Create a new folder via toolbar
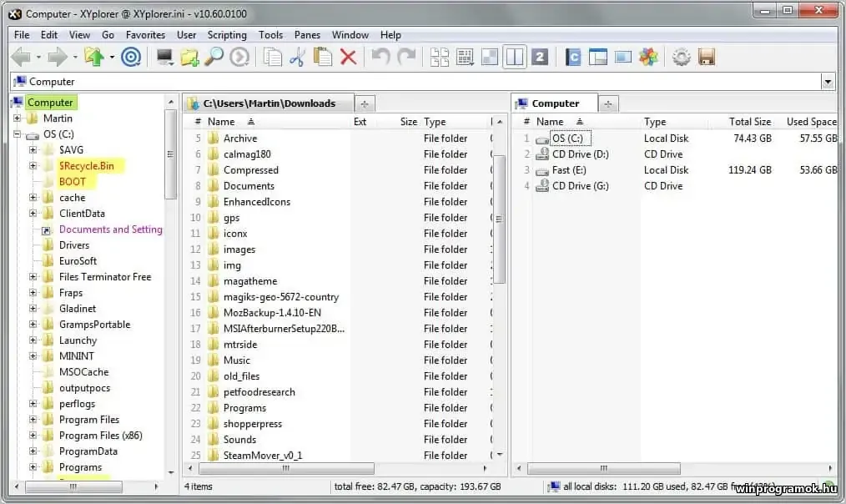This screenshot has width=846, height=504. point(189,57)
